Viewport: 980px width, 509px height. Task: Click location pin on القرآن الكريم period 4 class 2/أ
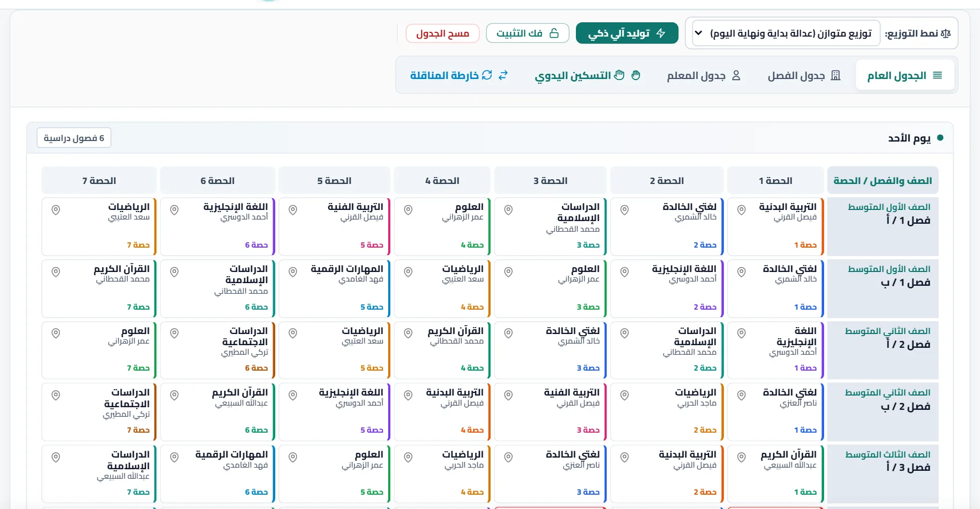pos(408,334)
